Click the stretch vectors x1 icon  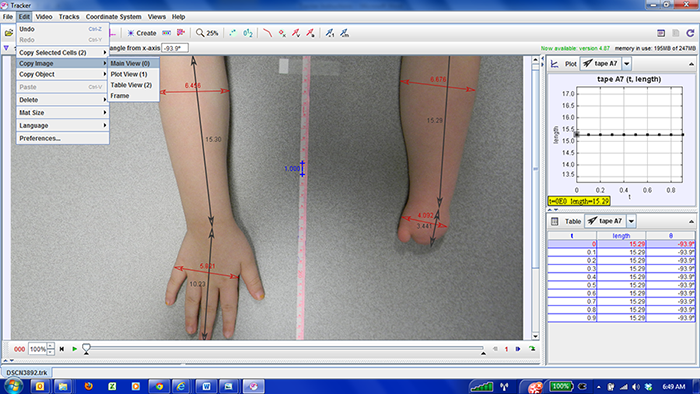click(x=329, y=33)
